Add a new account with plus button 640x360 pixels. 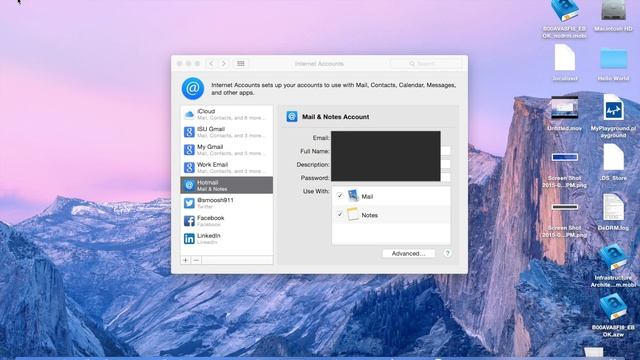186,260
